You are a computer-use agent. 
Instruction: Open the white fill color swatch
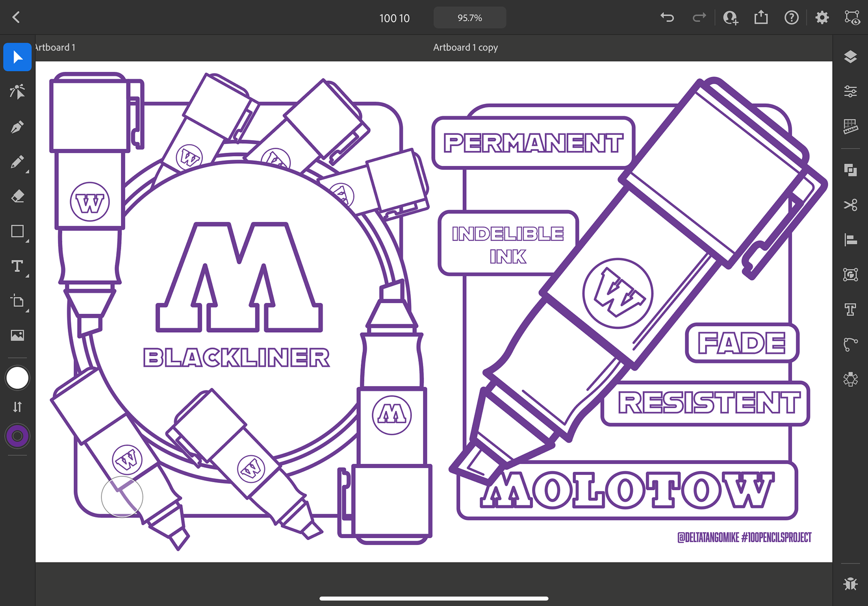pos(17,378)
